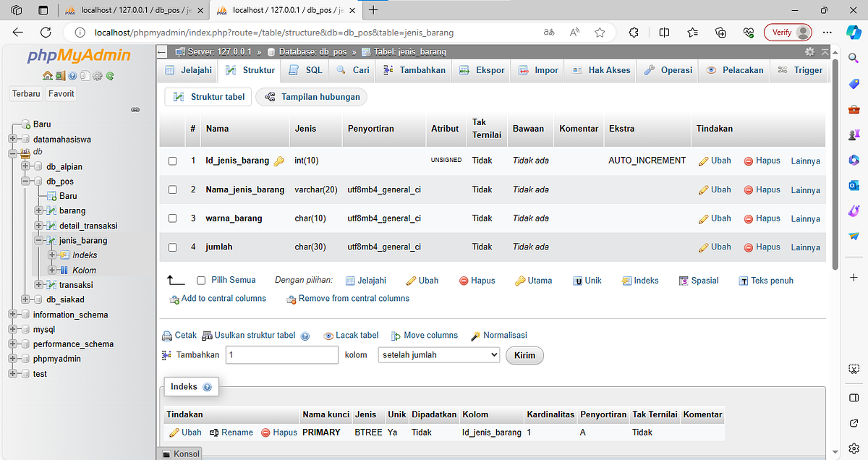Viewport: 868px width, 460px height.
Task: Open the Hak Akses tab
Action: 600,70
